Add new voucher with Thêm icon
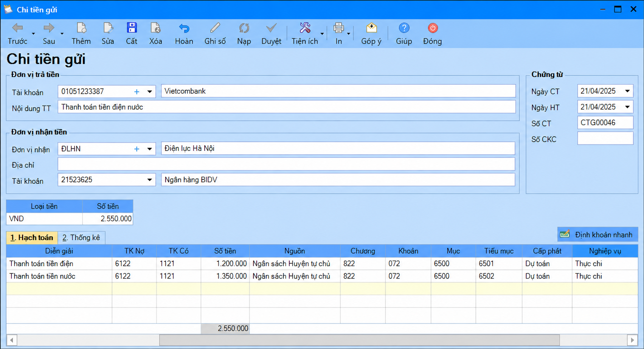Viewport: 644px width, 349px height. tap(81, 28)
